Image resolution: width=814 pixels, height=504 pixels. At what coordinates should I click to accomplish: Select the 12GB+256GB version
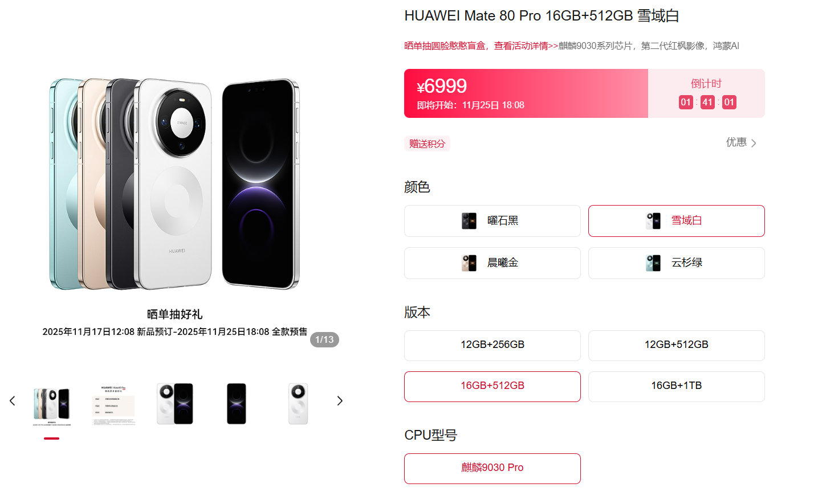coord(493,345)
